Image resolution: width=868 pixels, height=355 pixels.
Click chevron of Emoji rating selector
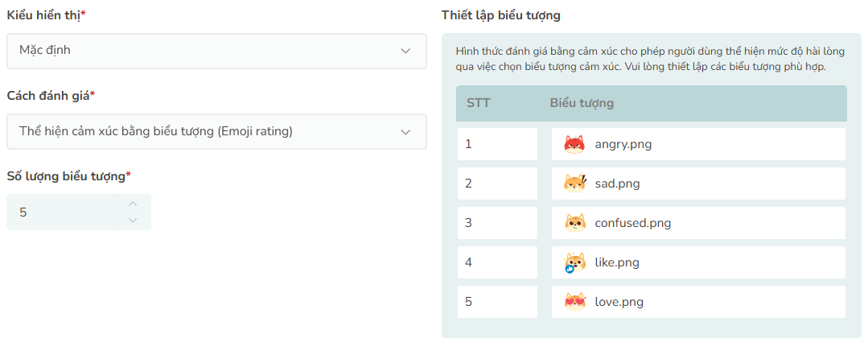(405, 131)
